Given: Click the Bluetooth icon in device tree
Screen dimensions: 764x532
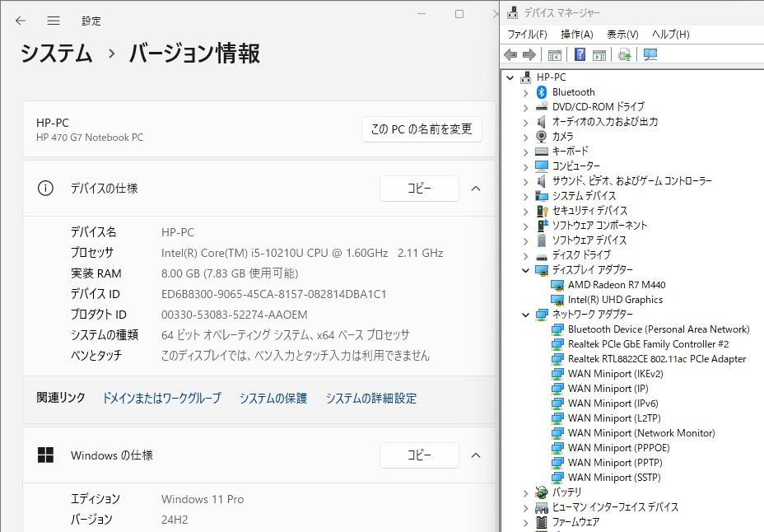Looking at the screenshot, I should pos(542,92).
